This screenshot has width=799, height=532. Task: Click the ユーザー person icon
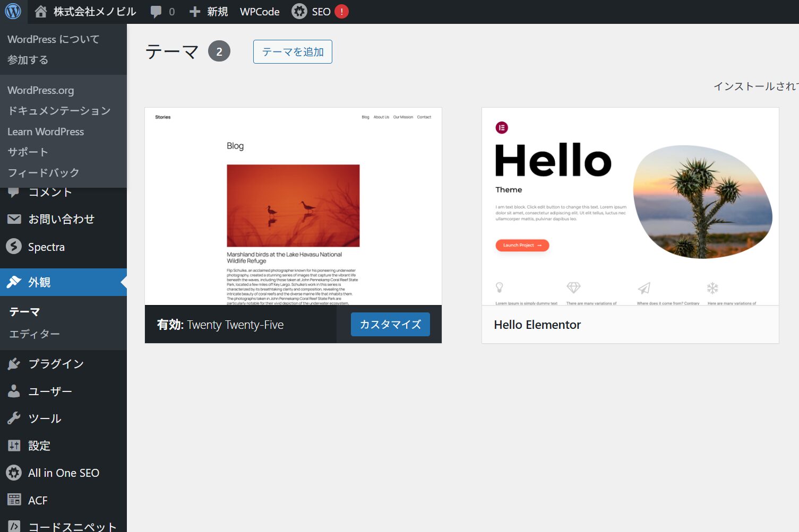[x=14, y=391]
